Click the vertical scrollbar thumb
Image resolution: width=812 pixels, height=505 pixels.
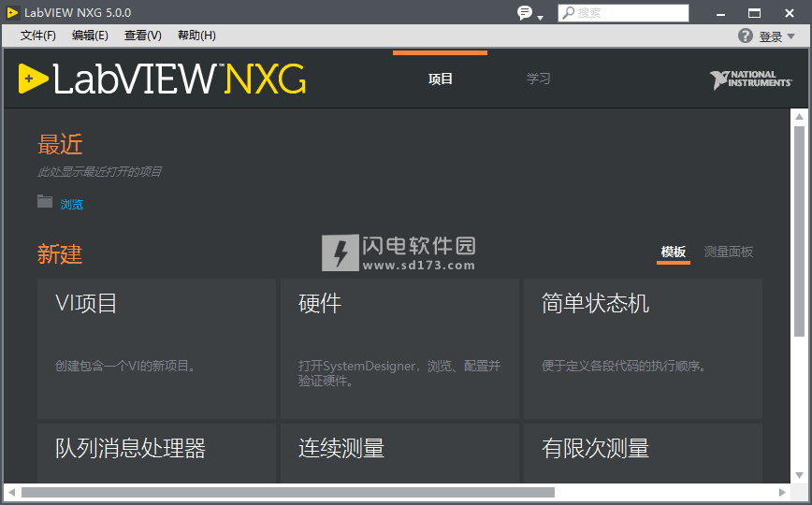tap(799, 231)
